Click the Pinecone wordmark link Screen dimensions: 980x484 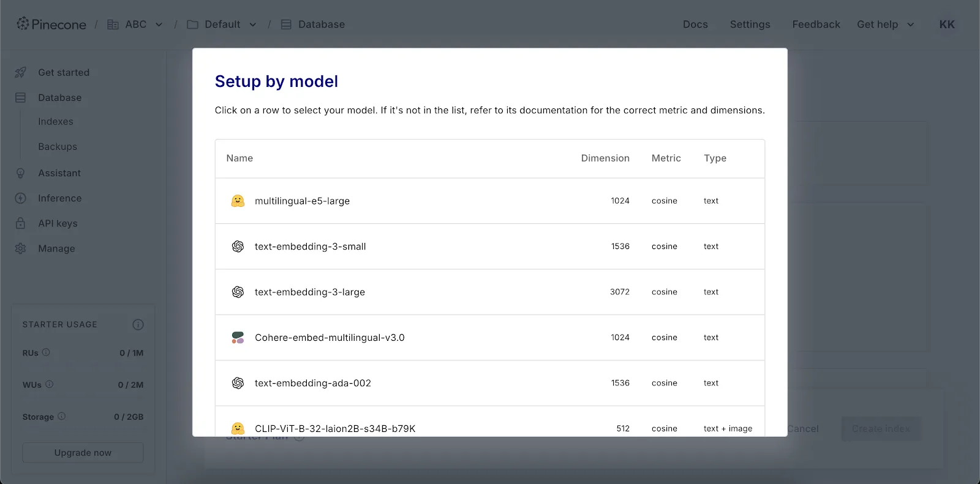pyautogui.click(x=59, y=24)
